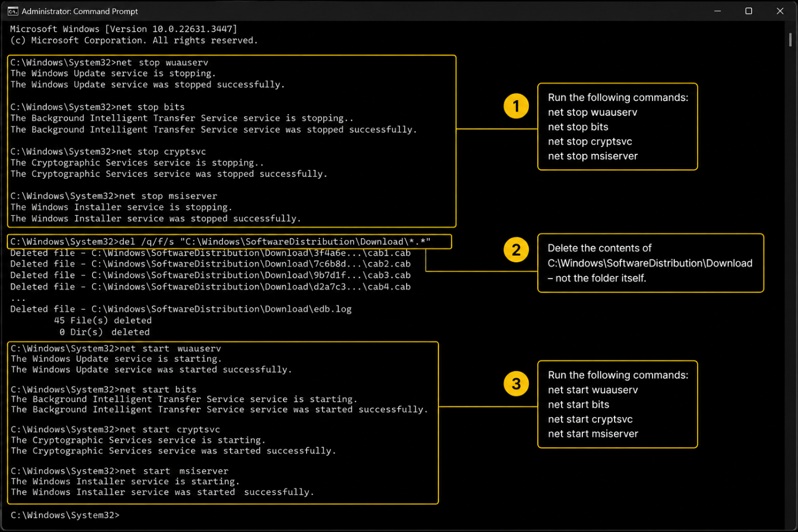Click the 'net start cryptsvc' command line
Viewport: 798px width, 532px height.
tap(115, 429)
